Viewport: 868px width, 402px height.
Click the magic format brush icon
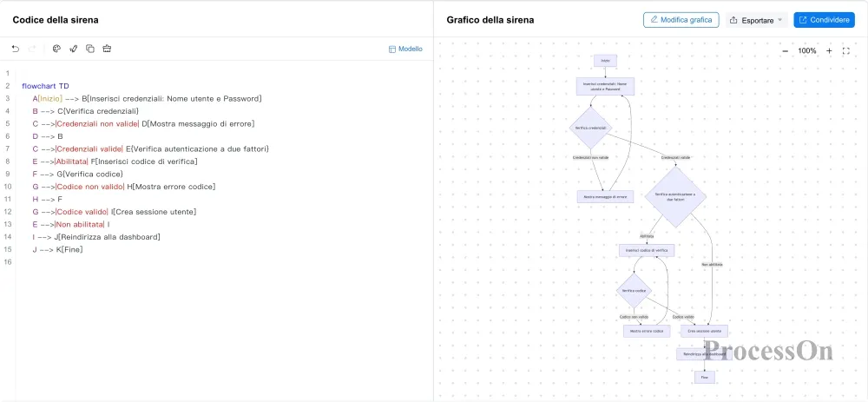pyautogui.click(x=73, y=49)
